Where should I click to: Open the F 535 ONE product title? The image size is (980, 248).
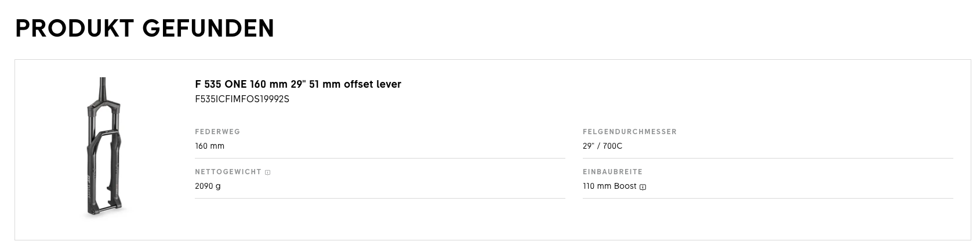coord(298,84)
